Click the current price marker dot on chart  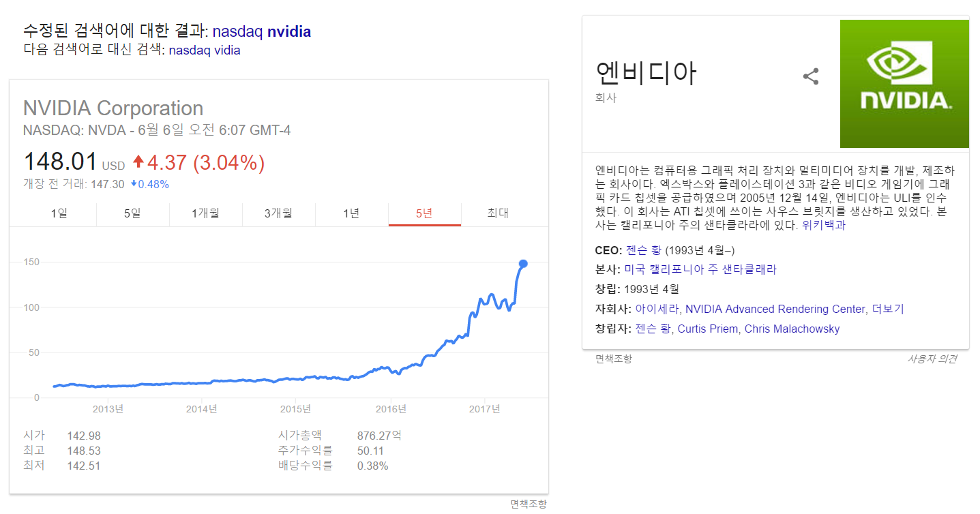coord(523,263)
